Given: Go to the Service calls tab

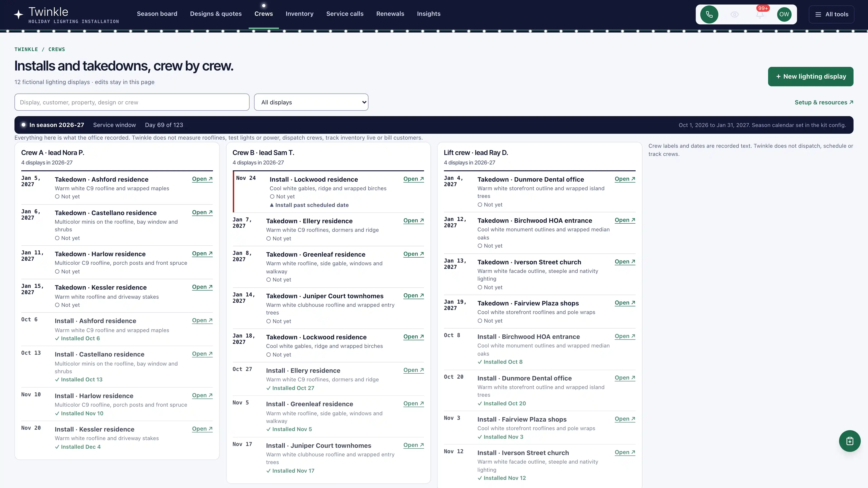Looking at the screenshot, I should [345, 14].
